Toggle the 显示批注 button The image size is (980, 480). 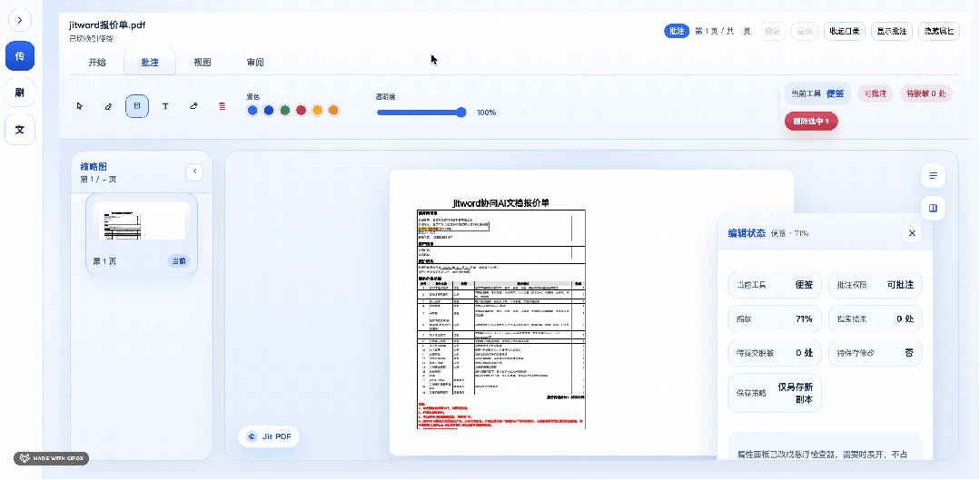click(892, 31)
